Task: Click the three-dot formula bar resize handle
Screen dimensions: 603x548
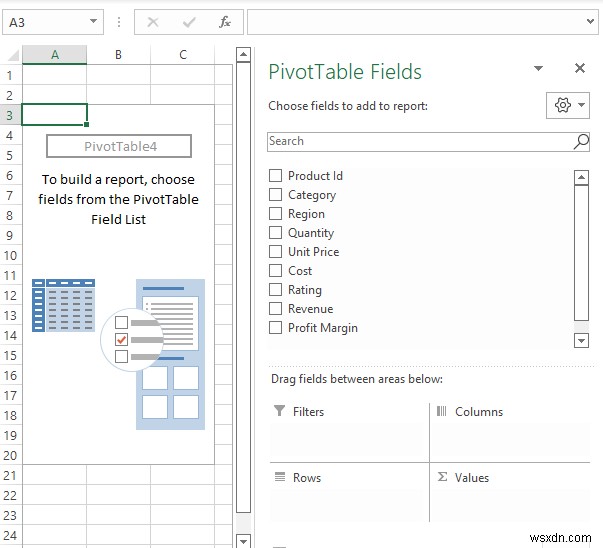Action: [x=119, y=22]
